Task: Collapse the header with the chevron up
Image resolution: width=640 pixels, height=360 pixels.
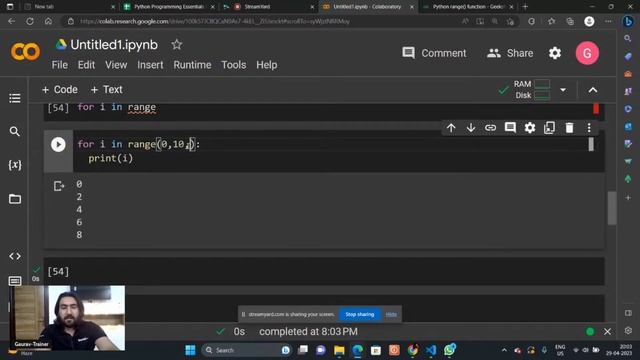Action: click(x=593, y=90)
